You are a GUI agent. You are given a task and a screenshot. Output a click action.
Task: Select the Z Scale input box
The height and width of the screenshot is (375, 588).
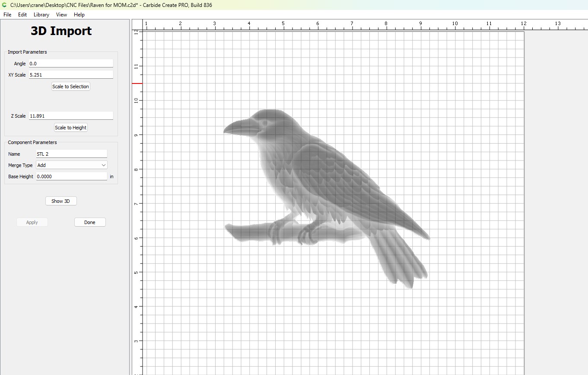click(x=71, y=116)
